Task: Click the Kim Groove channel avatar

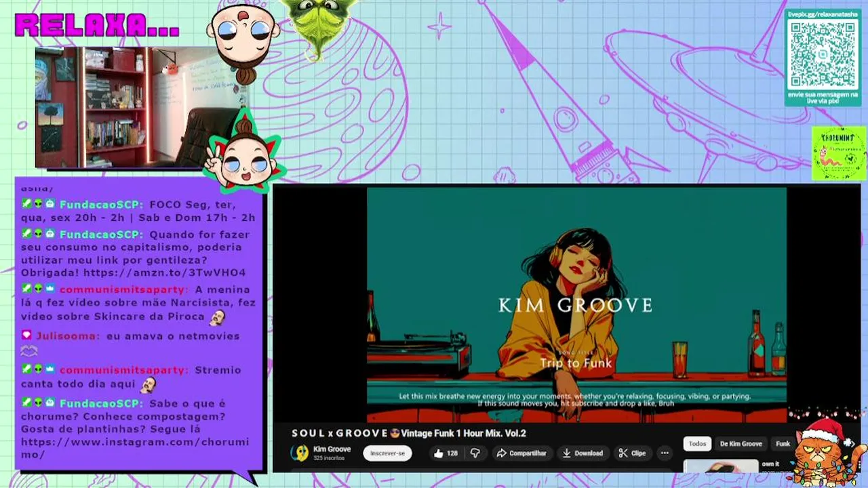Action: [299, 453]
